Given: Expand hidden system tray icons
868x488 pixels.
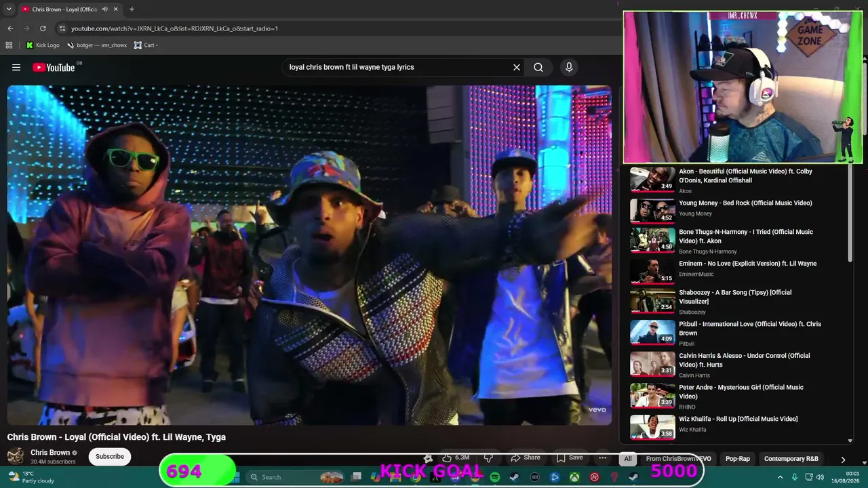Looking at the screenshot, I should [780, 477].
